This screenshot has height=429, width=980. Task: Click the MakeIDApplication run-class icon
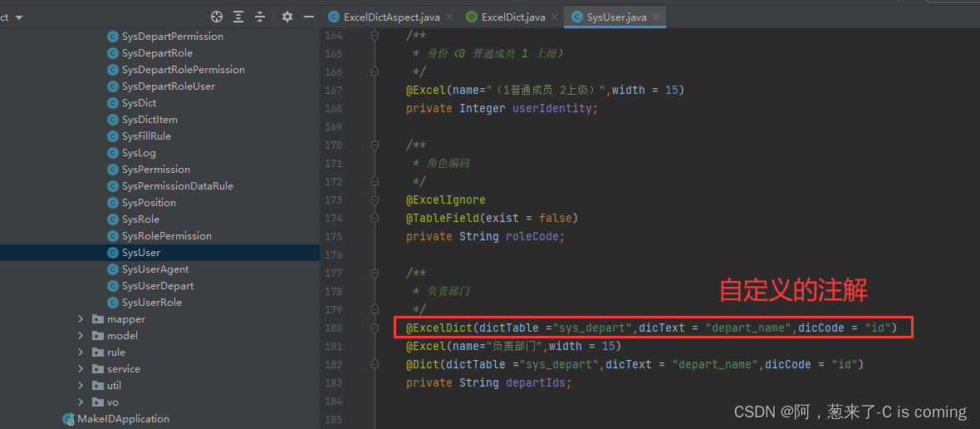(68, 419)
